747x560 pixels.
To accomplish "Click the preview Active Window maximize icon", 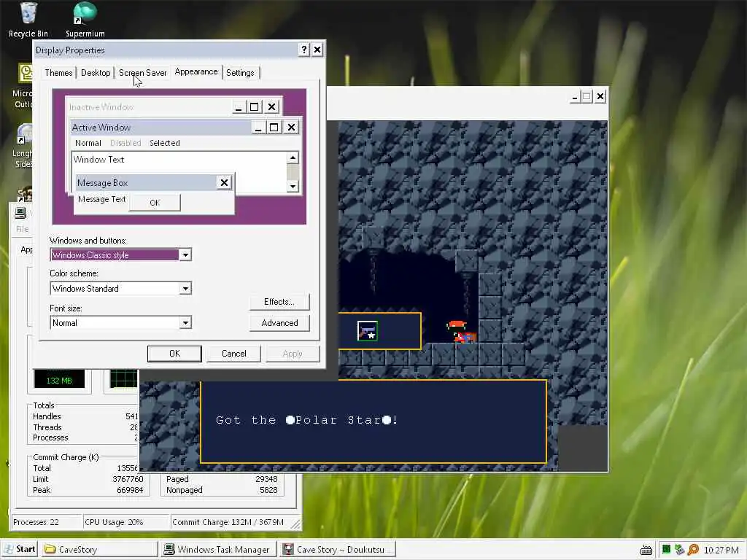I will point(274,127).
